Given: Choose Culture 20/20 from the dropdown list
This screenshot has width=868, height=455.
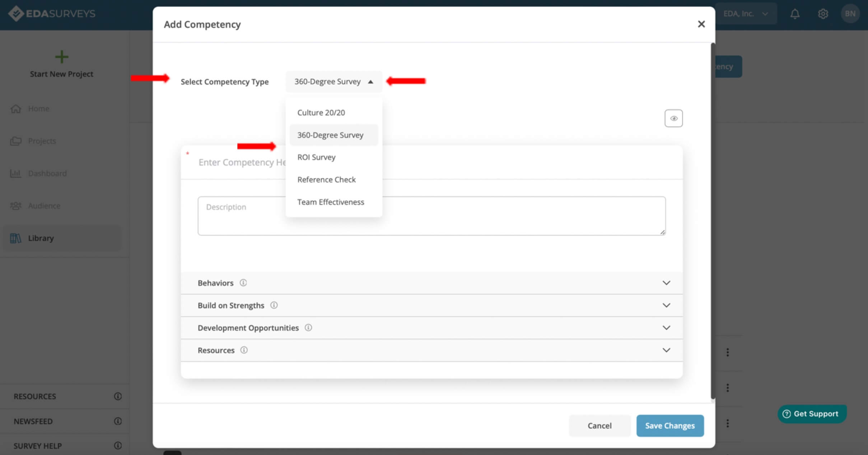Looking at the screenshot, I should [x=334, y=113].
